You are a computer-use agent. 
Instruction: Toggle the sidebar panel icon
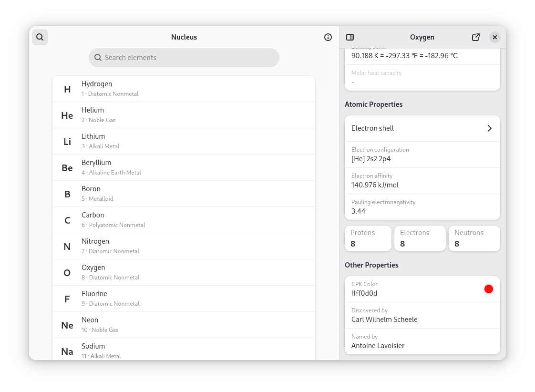click(x=350, y=37)
